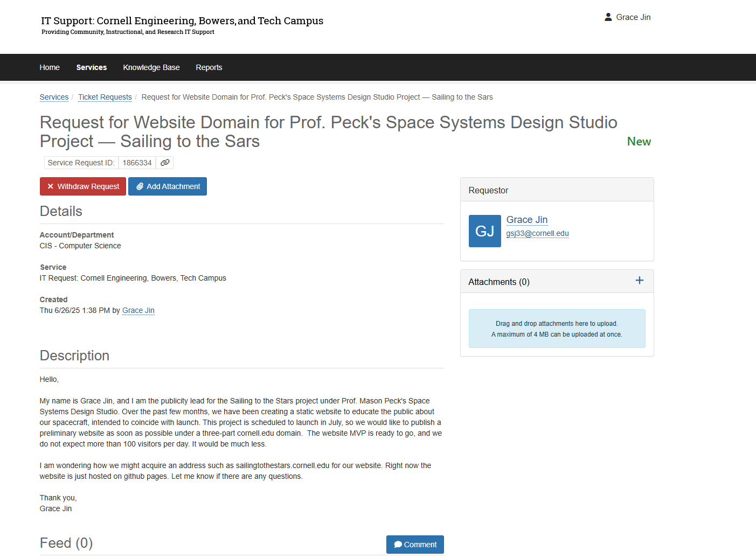Navigate to the Reports menu item

209,67
